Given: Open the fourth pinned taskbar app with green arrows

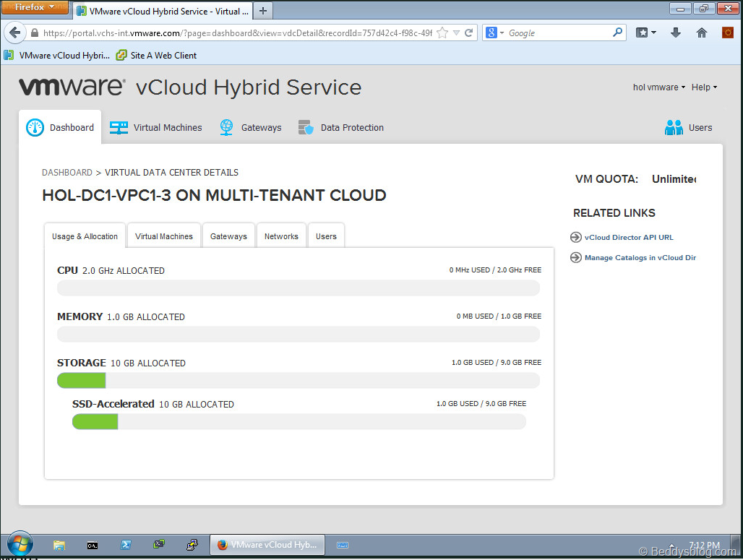Looking at the screenshot, I should coord(159,544).
